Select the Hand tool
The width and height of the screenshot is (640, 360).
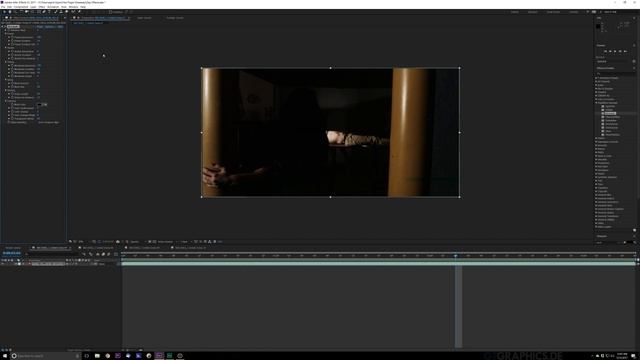[10, 12]
